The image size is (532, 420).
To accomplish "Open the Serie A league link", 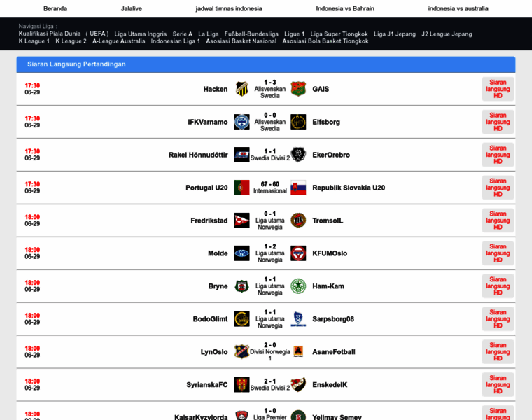I will (x=183, y=34).
